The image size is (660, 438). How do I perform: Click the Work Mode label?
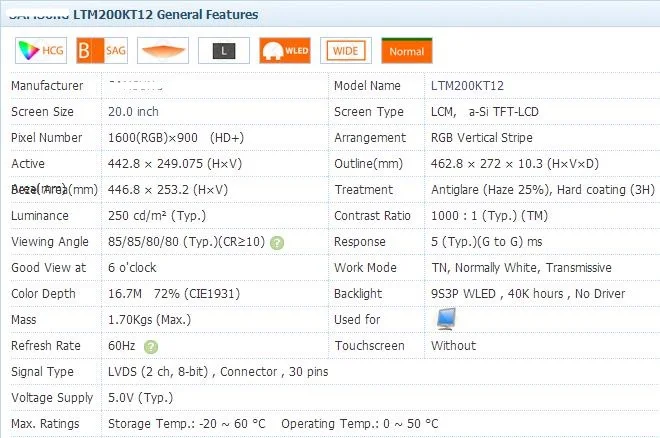pos(365,268)
